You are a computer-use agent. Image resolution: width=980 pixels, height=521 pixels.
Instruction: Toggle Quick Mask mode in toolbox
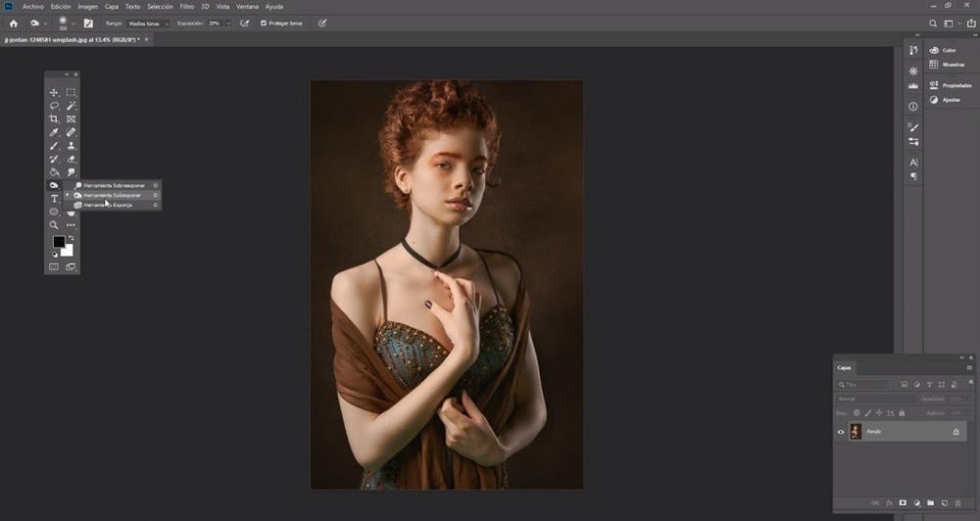pyautogui.click(x=54, y=266)
